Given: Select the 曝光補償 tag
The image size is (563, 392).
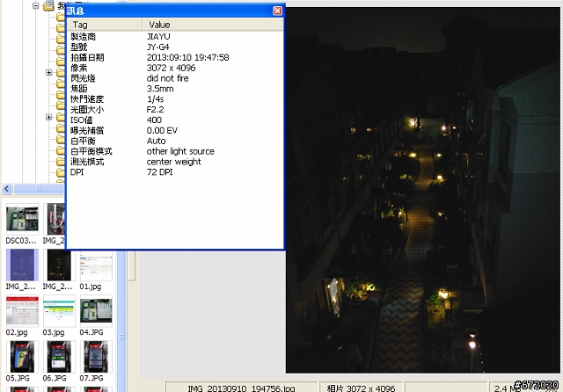Looking at the screenshot, I should (x=87, y=130).
